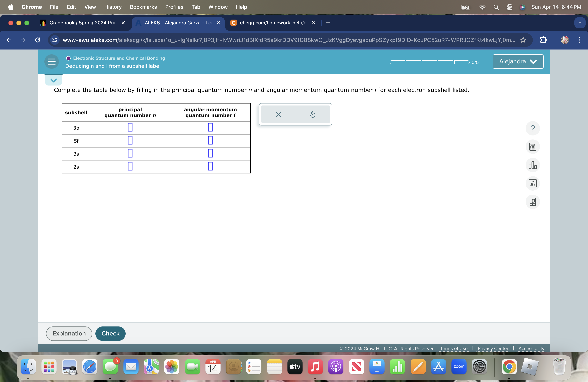Open Apple Music from the Dock
This screenshot has width=588, height=382.
(315, 367)
